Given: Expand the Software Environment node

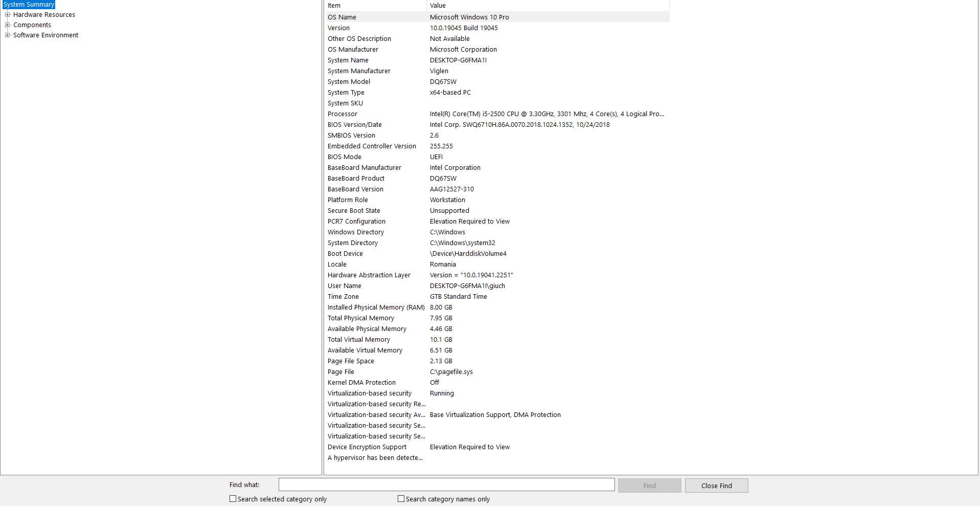Looking at the screenshot, I should point(7,35).
